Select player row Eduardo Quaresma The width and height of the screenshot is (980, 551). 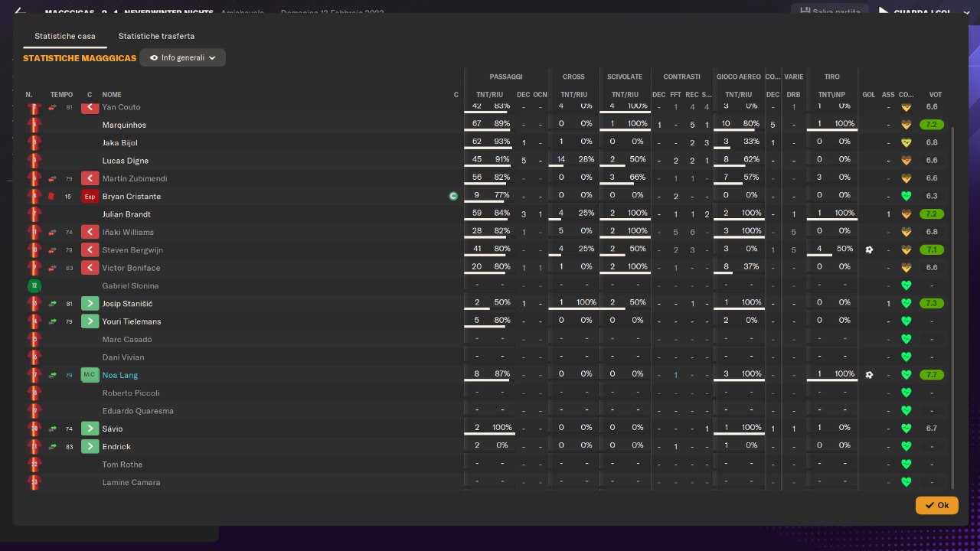486,411
